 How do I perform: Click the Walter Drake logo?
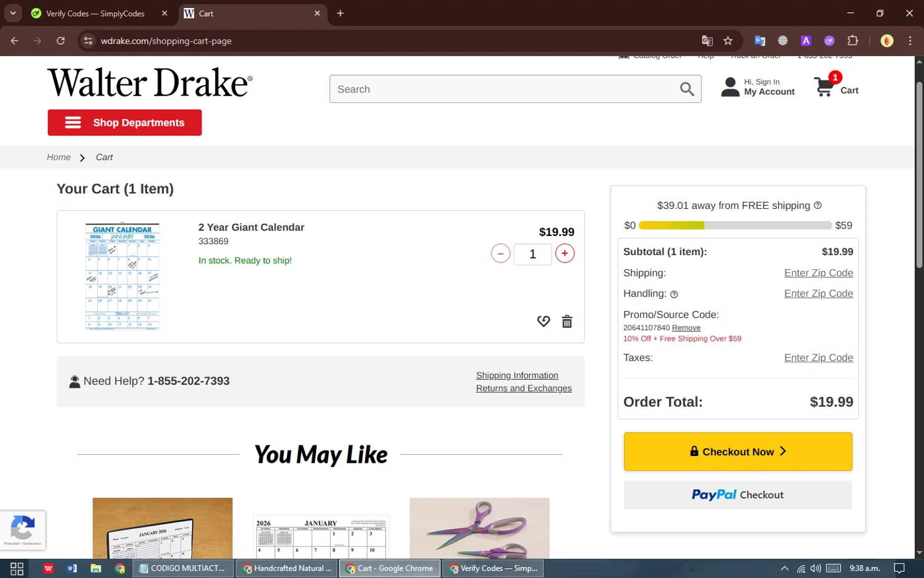(x=150, y=83)
